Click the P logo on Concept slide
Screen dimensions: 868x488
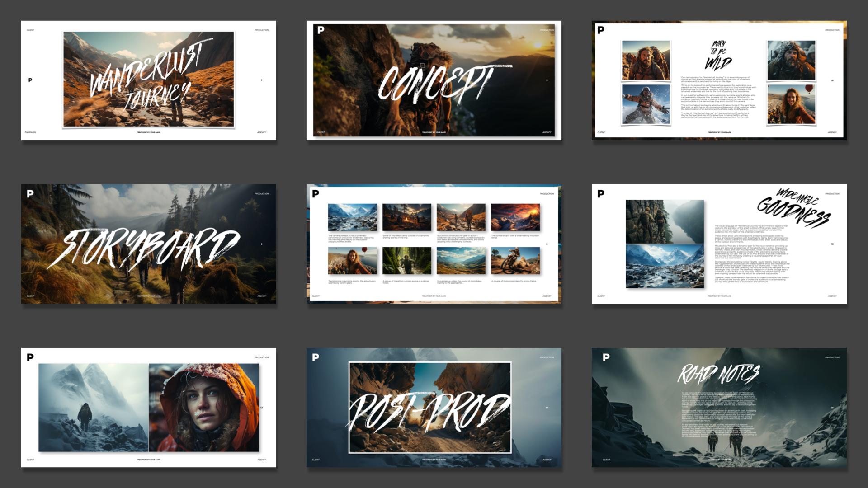point(321,30)
